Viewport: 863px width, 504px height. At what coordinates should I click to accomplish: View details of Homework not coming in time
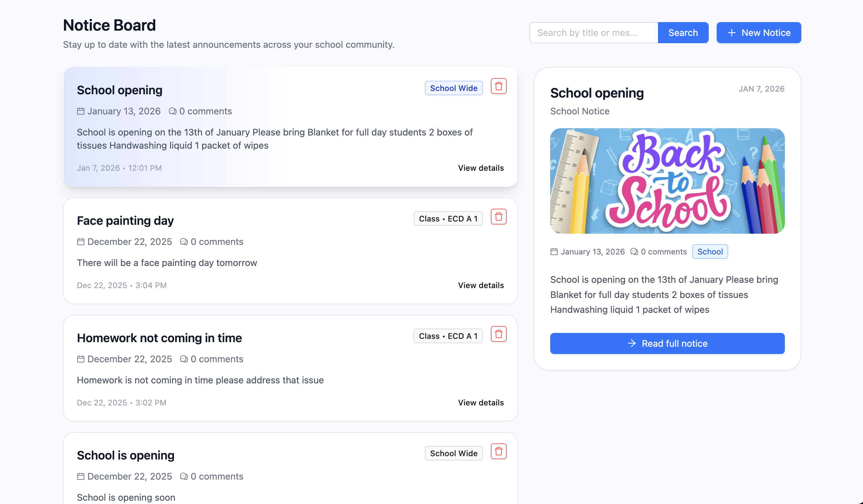coord(481,403)
